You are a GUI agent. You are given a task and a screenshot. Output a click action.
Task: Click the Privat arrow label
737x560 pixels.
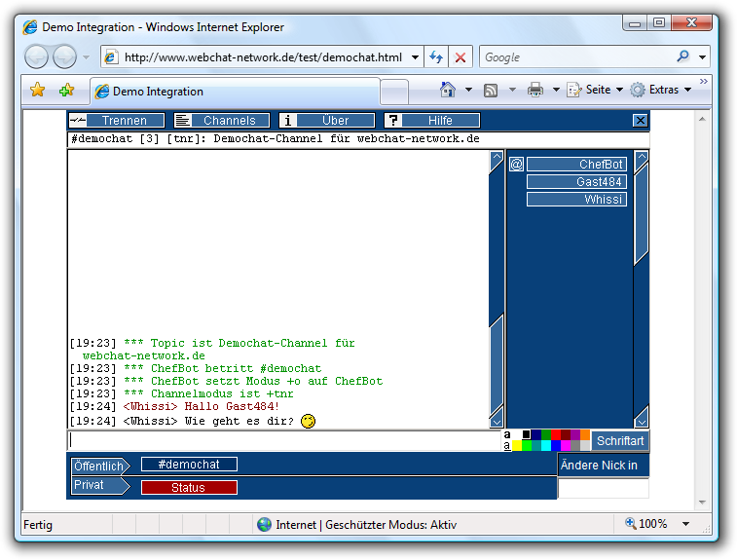pos(100,485)
